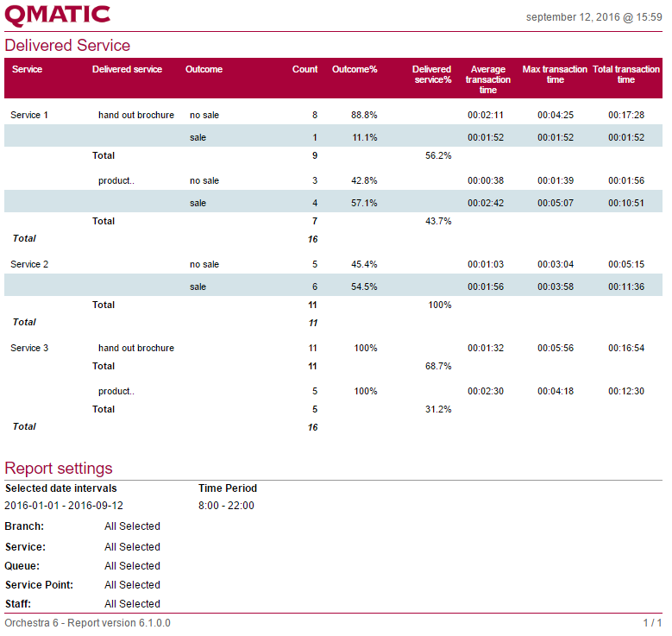
Task: Click the Report settings heading
Action: click(59, 469)
